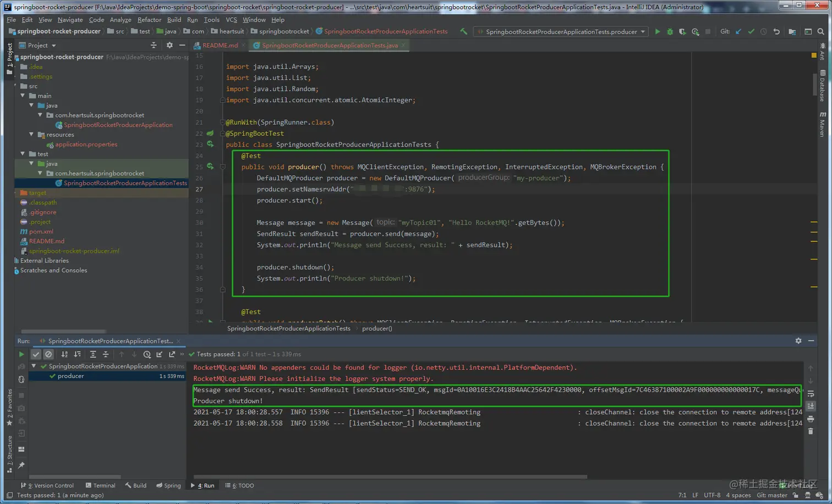Open Database side tool window
832x504 pixels.
tap(822, 85)
